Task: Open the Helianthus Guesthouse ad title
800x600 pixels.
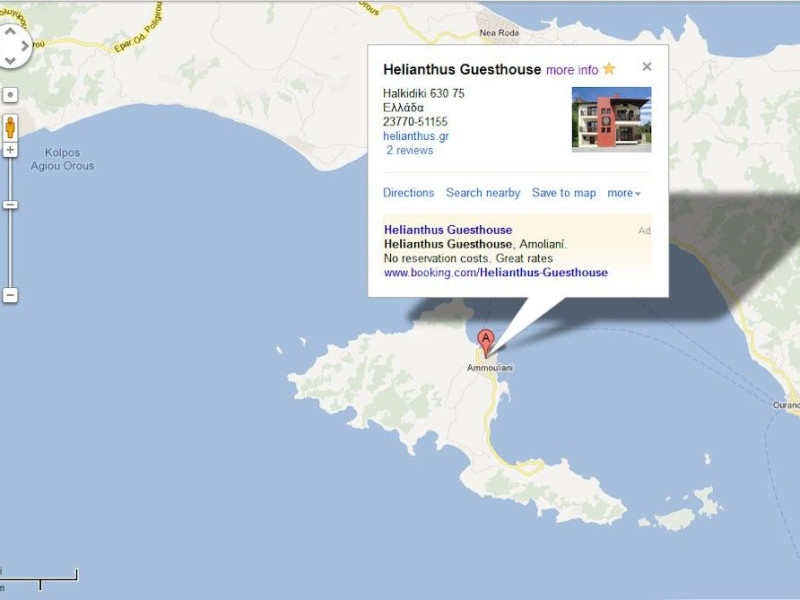Action: tap(448, 230)
